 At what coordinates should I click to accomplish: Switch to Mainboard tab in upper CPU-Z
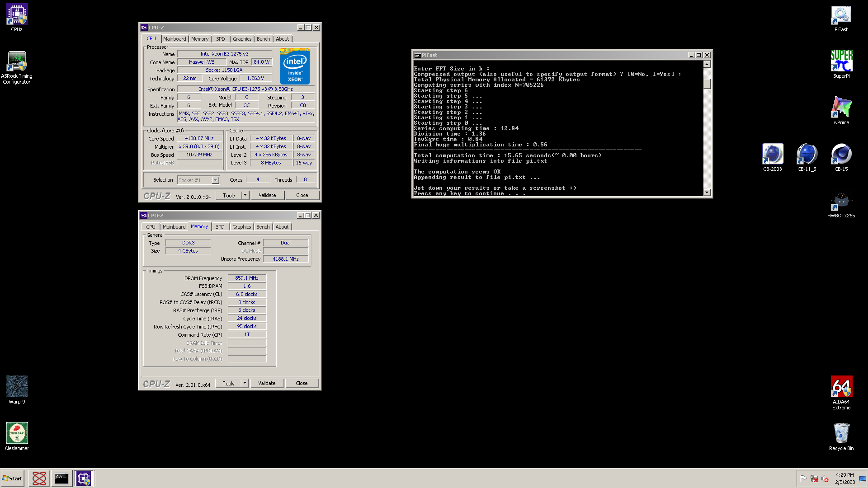[175, 39]
